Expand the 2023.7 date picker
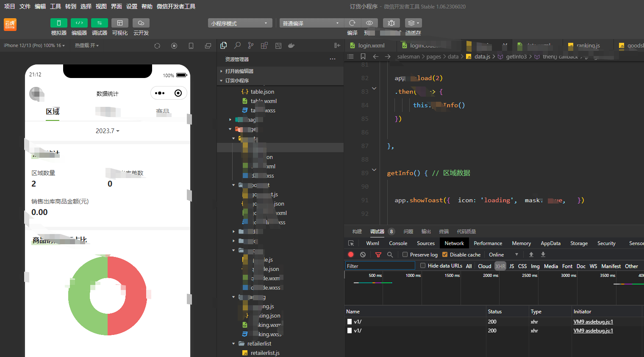The height and width of the screenshot is (357, 644). [107, 131]
